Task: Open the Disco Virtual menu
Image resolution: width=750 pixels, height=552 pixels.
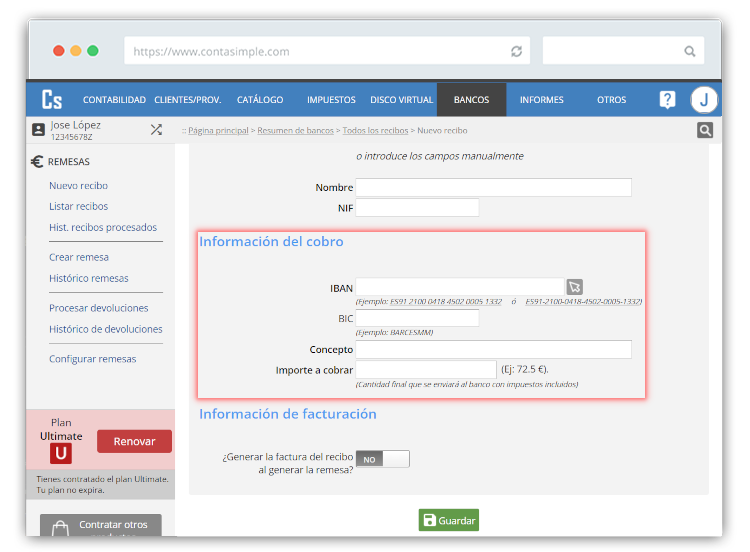Action: [x=401, y=99]
